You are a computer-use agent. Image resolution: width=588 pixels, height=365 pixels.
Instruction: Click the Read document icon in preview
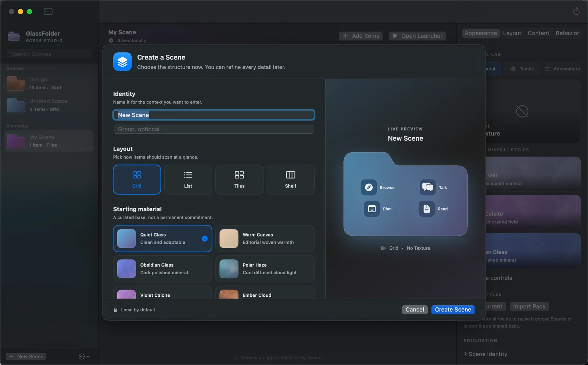(427, 209)
